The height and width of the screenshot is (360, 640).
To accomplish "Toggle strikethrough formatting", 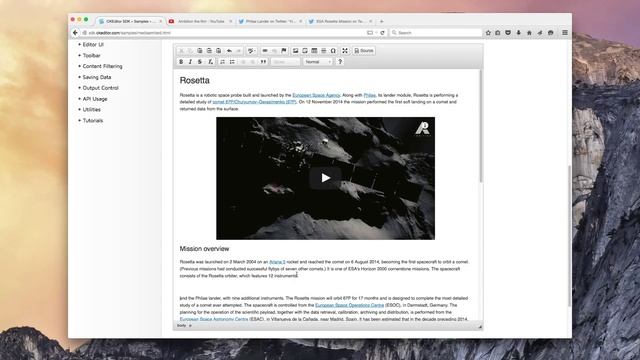I will coord(200,62).
